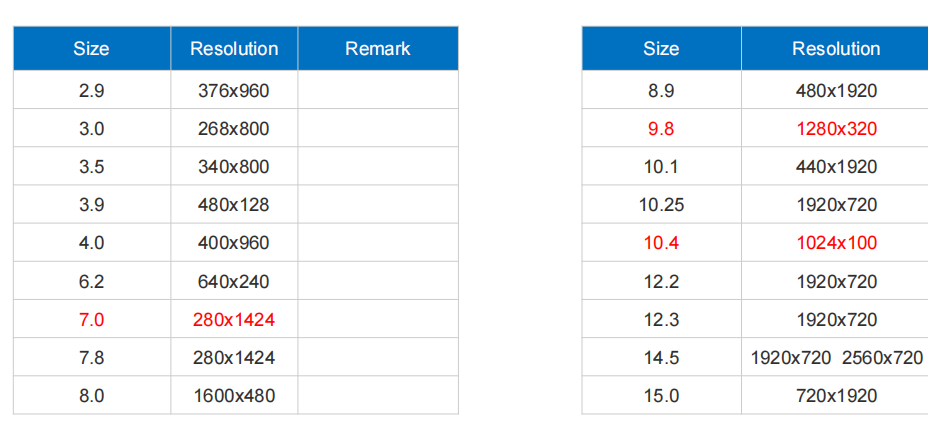Click the red 9.8 size cell

pos(661,129)
